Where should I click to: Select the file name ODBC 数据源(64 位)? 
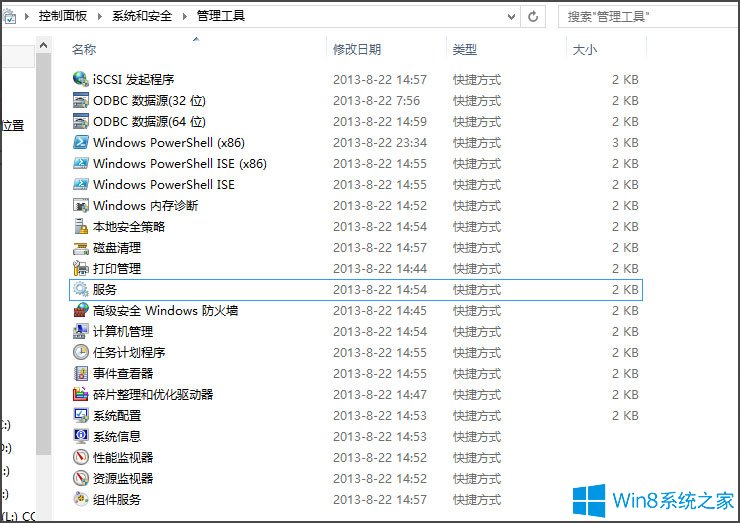pos(150,121)
